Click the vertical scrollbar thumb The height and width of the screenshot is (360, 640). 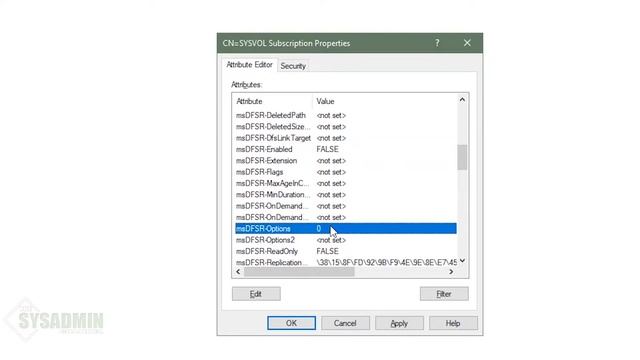tap(462, 157)
